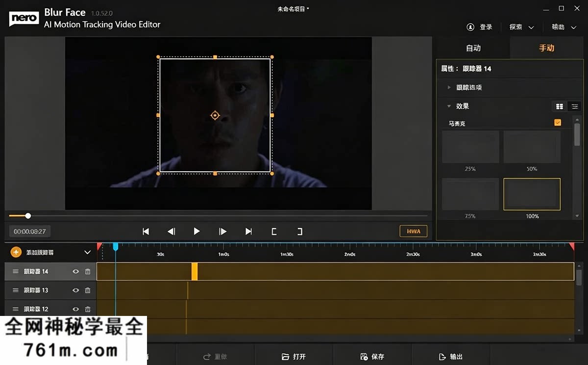Screen dimensions: 588x365
Task: Select the 75% mosaic preset
Action: 470,194
